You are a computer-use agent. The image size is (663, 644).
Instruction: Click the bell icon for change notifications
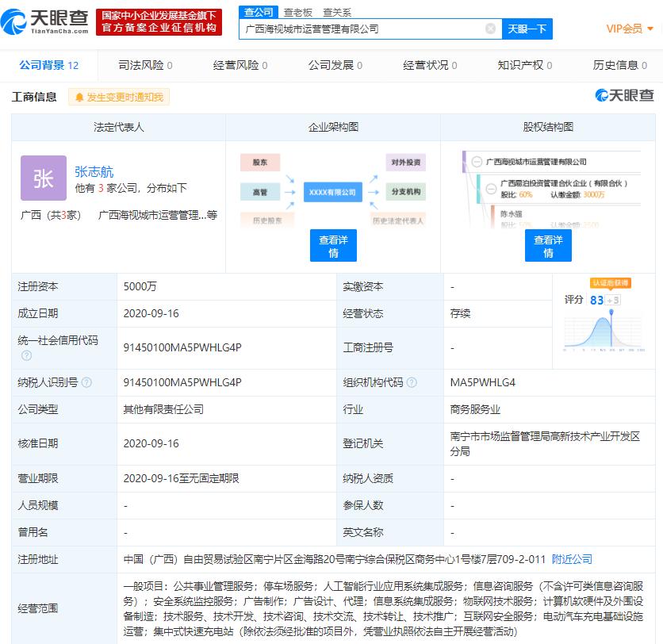tap(79, 98)
